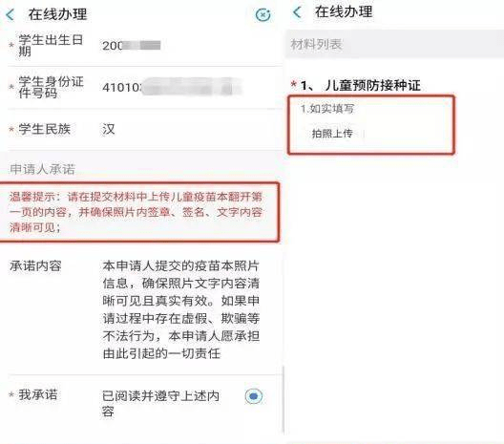Click the 材料列表 section header
This screenshot has width=504, height=444.
pos(394,44)
